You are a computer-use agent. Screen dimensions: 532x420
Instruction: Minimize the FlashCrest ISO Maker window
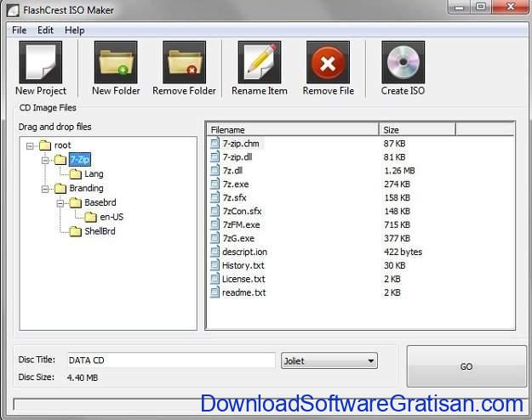click(459, 7)
